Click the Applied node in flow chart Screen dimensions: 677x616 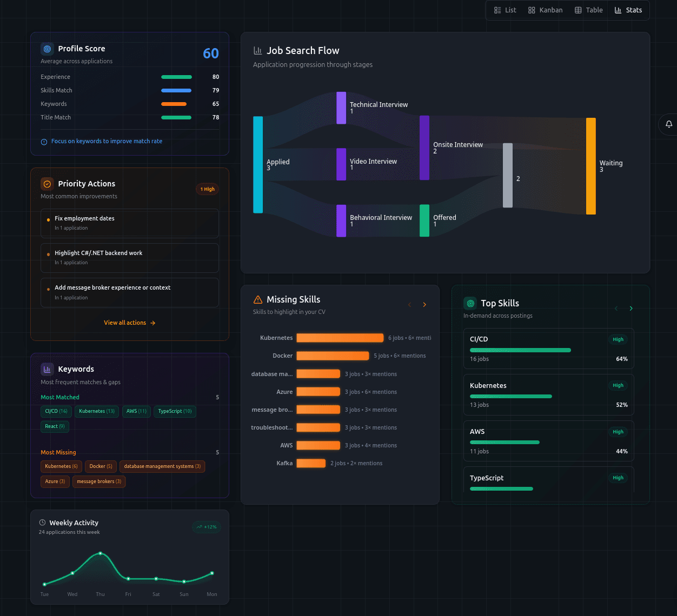[x=258, y=165]
